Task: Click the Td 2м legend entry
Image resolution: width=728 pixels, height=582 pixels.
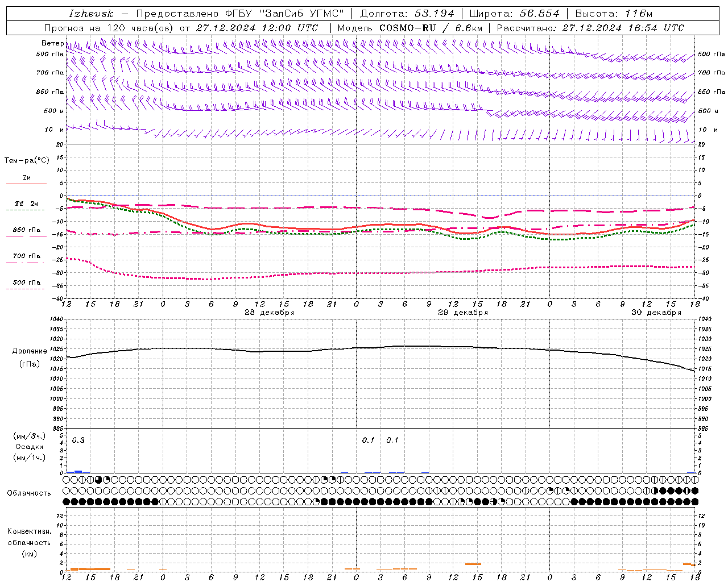Action: click(x=27, y=203)
